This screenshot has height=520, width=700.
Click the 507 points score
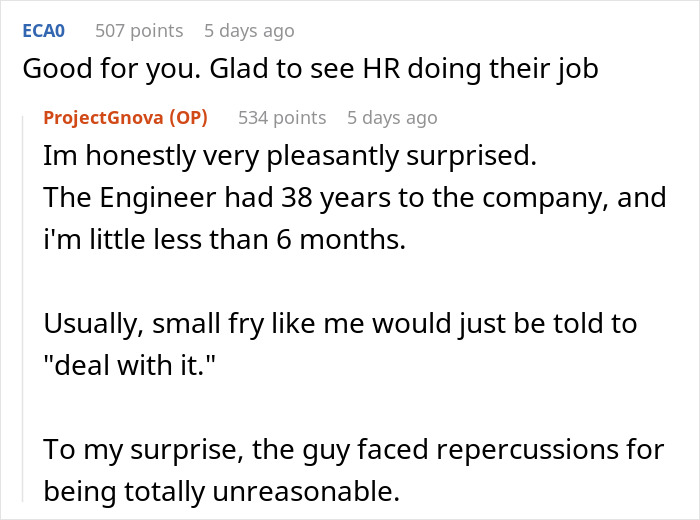[x=139, y=31]
